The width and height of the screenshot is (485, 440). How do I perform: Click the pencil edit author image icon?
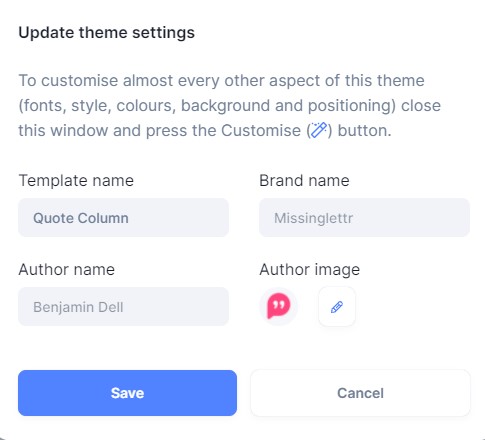pos(337,306)
